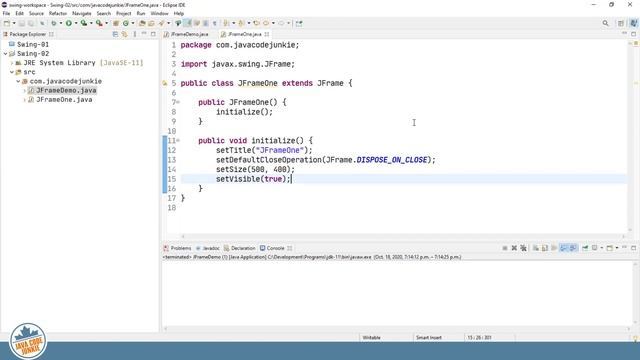Click the New file toolbar icon
Image resolution: width=640 pixels, height=360 pixels.
(7, 23)
